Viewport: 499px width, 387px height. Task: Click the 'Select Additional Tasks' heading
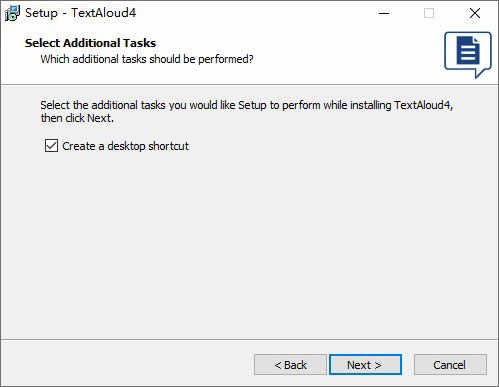(x=90, y=43)
